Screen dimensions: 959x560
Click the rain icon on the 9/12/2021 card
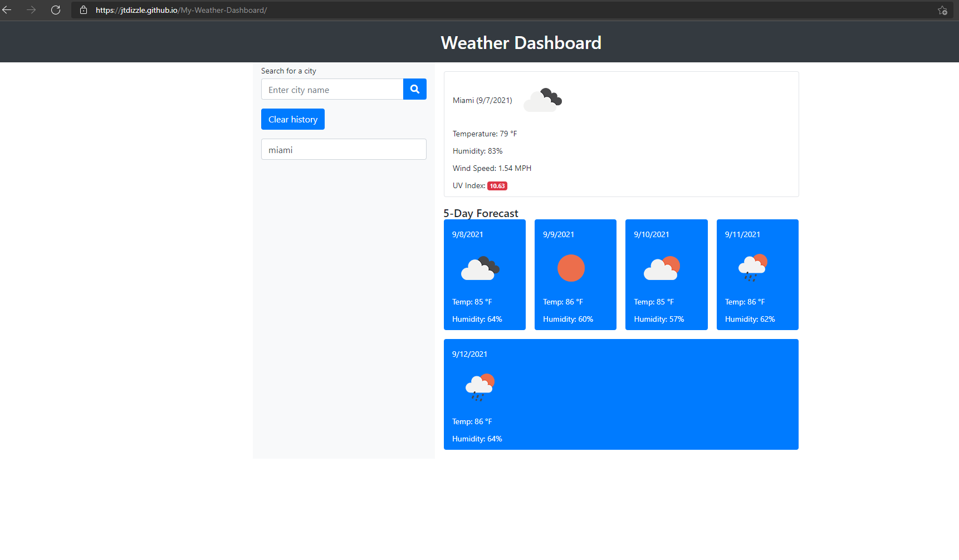coord(480,387)
